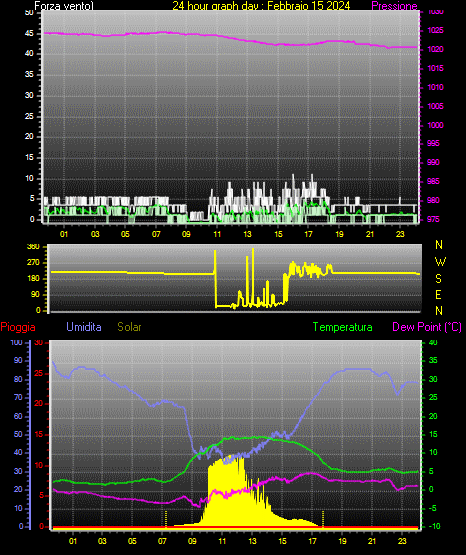Click hour 13 on wind chart axis
Screen dimensions: 466x555
pos(247,234)
